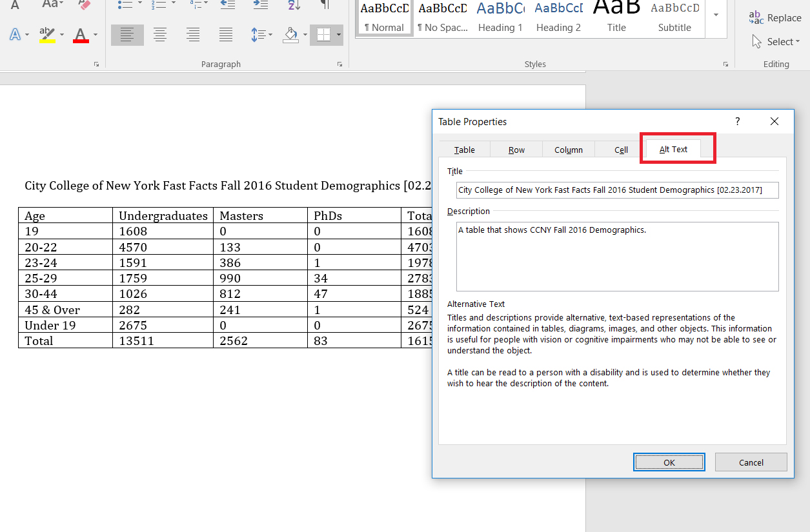Apply the Heading 2 style
This screenshot has width=810, height=532.
pos(558,17)
